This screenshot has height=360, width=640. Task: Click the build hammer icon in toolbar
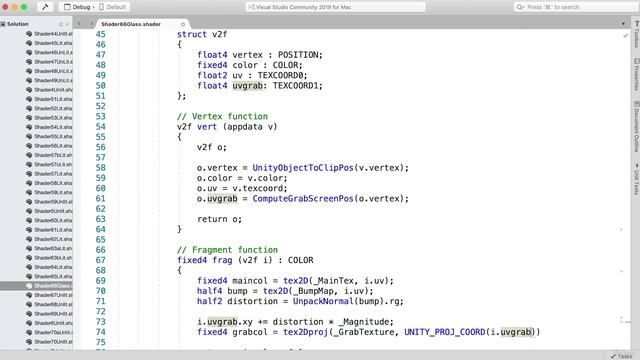pyautogui.click(x=45, y=7)
